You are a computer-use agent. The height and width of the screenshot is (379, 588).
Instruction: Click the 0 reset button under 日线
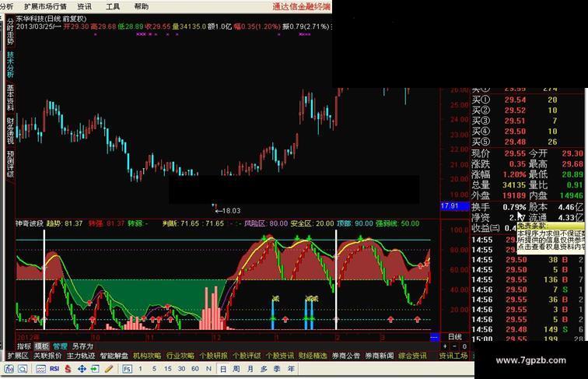tap(464, 346)
